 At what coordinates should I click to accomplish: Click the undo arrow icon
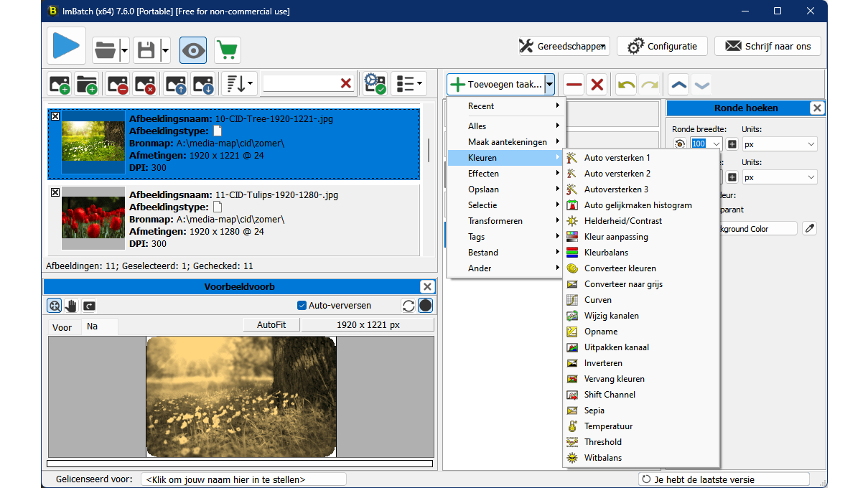coord(626,85)
